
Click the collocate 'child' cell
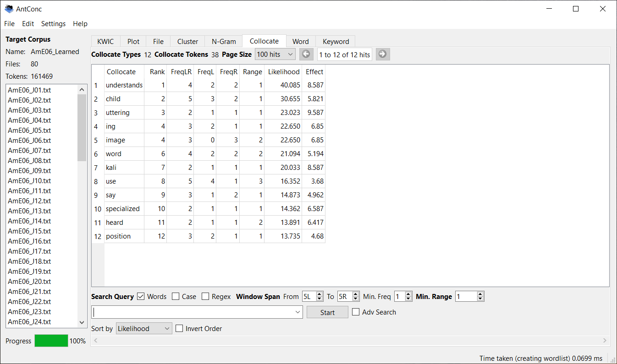124,99
